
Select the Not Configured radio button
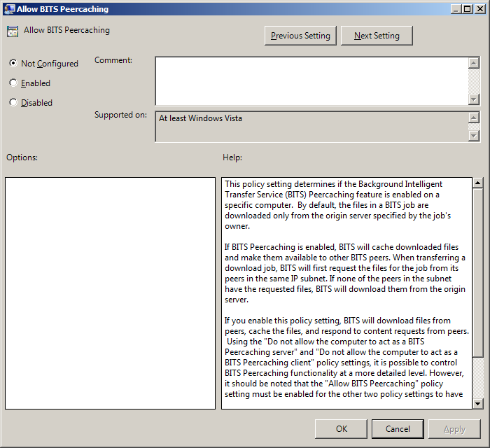13,63
